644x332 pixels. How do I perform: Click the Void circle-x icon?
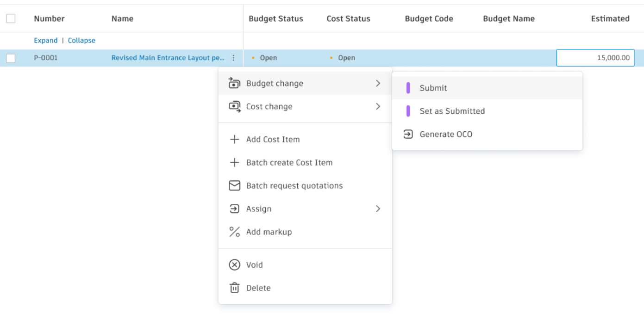pos(235,264)
